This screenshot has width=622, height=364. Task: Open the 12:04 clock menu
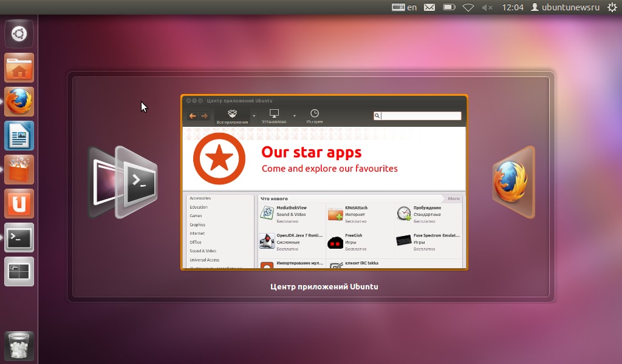pyautogui.click(x=513, y=7)
